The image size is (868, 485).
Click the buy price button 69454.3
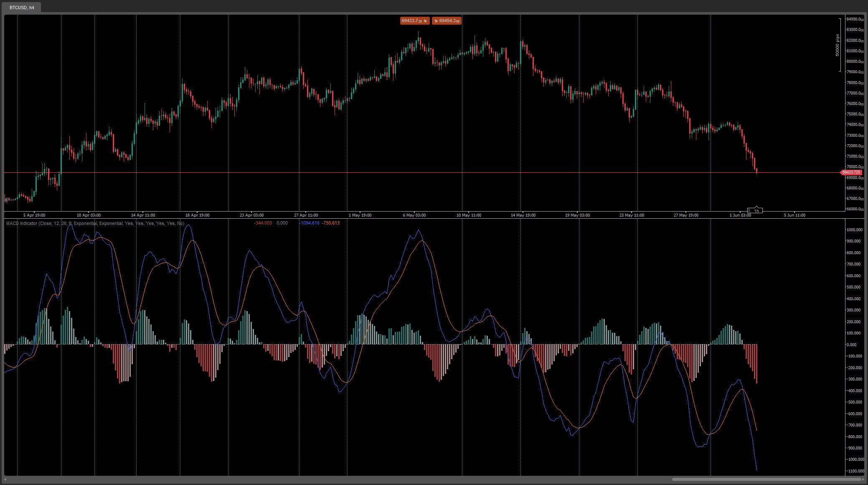(x=447, y=20)
